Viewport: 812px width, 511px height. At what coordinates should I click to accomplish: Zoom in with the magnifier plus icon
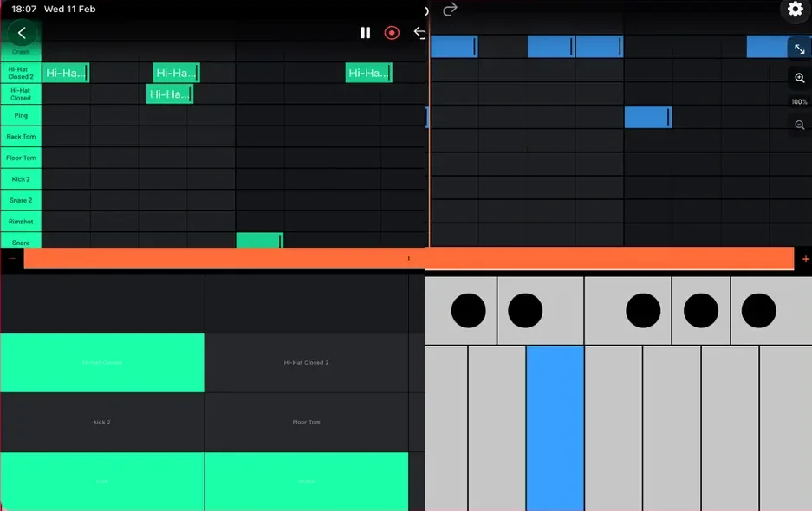[800, 78]
